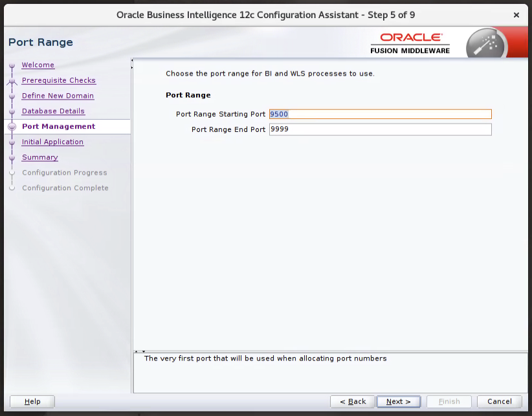
Task: Open the Prerequisite Checks step
Action: (x=59, y=80)
